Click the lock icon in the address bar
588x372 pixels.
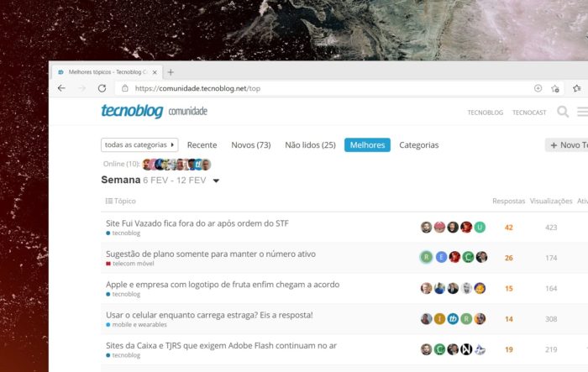tap(125, 88)
